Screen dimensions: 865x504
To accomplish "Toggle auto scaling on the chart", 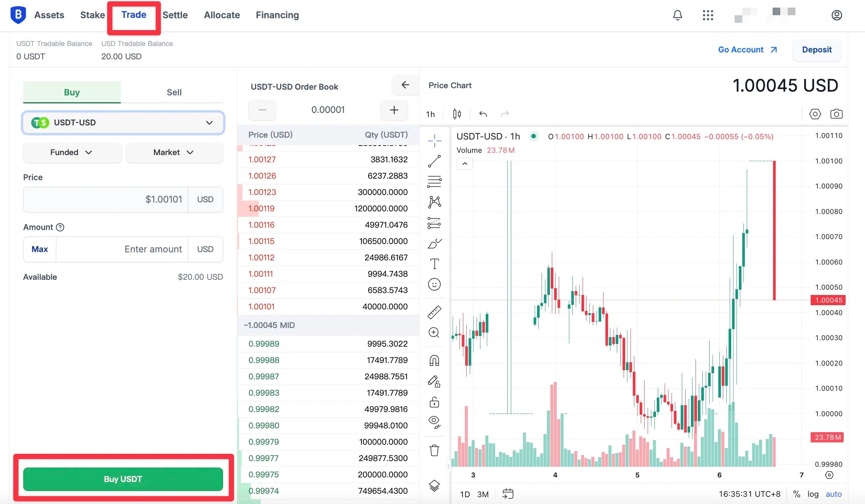I will point(833,494).
